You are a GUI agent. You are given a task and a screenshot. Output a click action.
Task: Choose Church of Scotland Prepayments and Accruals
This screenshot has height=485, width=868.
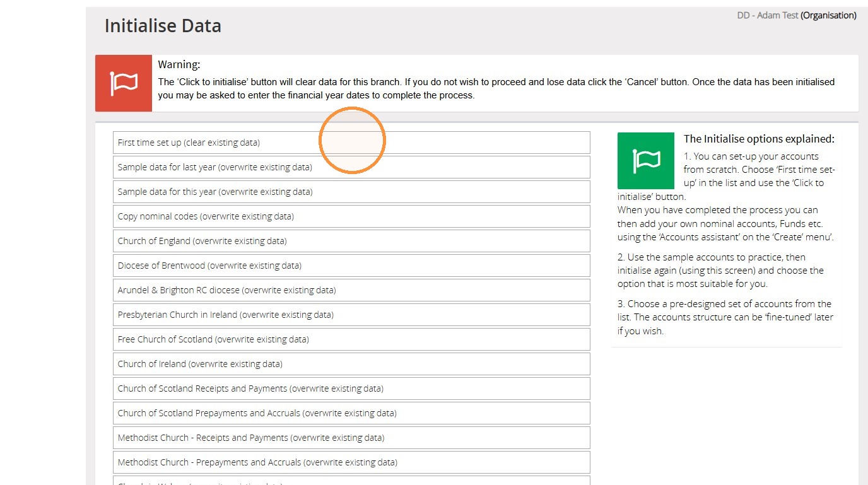(351, 413)
